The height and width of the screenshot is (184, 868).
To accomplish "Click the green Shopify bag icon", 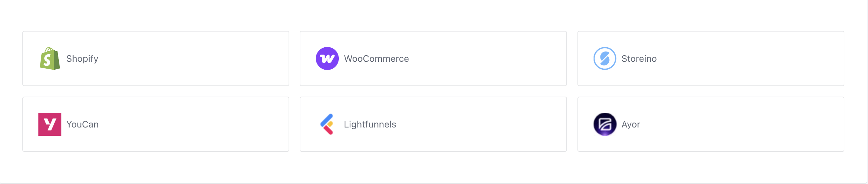I will (50, 58).
